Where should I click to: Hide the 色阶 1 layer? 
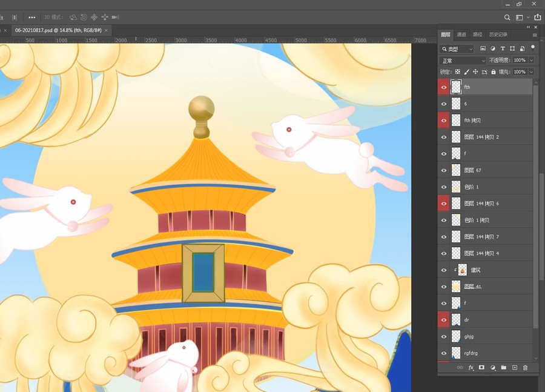444,187
